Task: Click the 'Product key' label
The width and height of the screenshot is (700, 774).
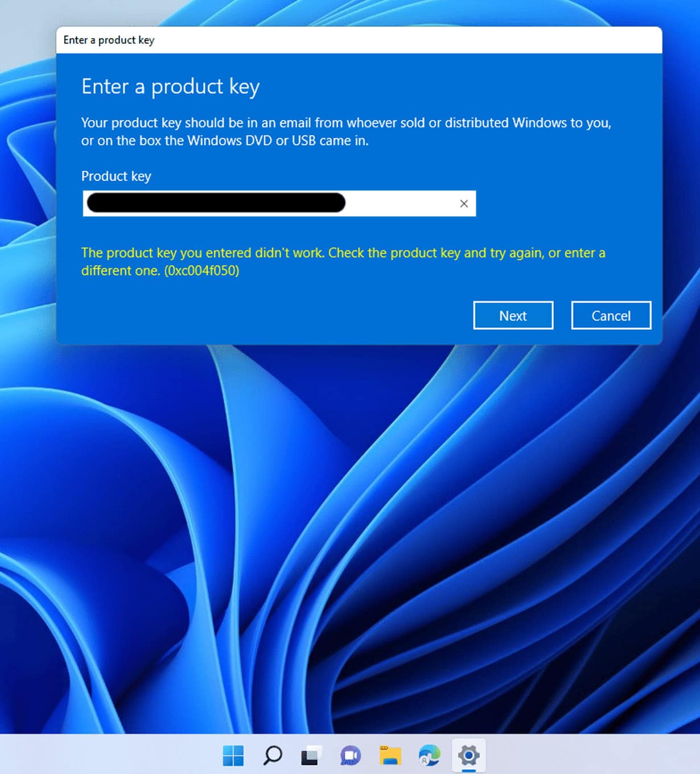Action: click(116, 176)
